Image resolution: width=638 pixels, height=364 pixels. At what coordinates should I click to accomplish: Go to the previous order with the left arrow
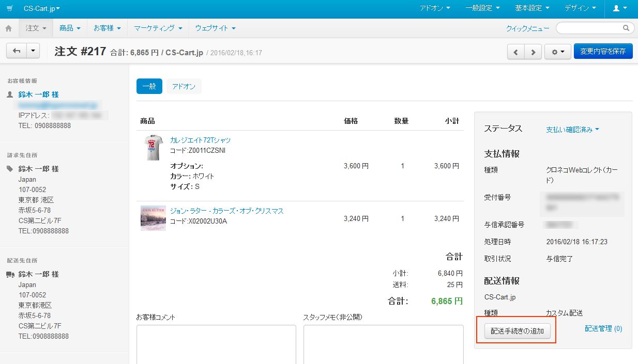pyautogui.click(x=517, y=51)
